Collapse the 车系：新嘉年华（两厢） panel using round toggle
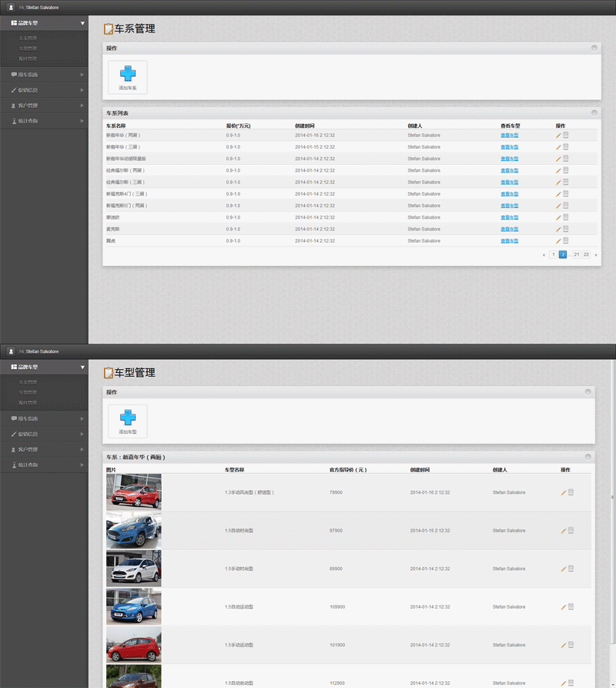This screenshot has height=688, width=616. click(588, 457)
